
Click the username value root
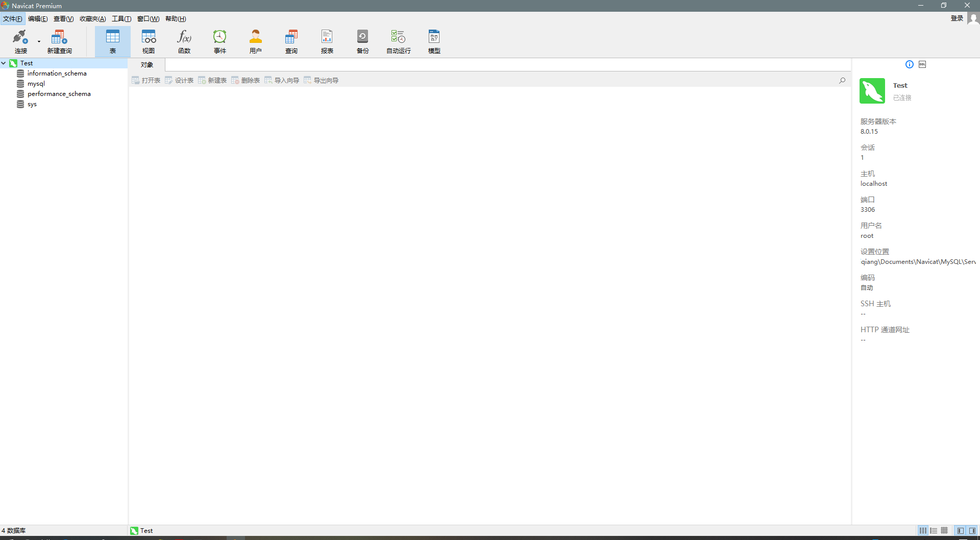(867, 236)
